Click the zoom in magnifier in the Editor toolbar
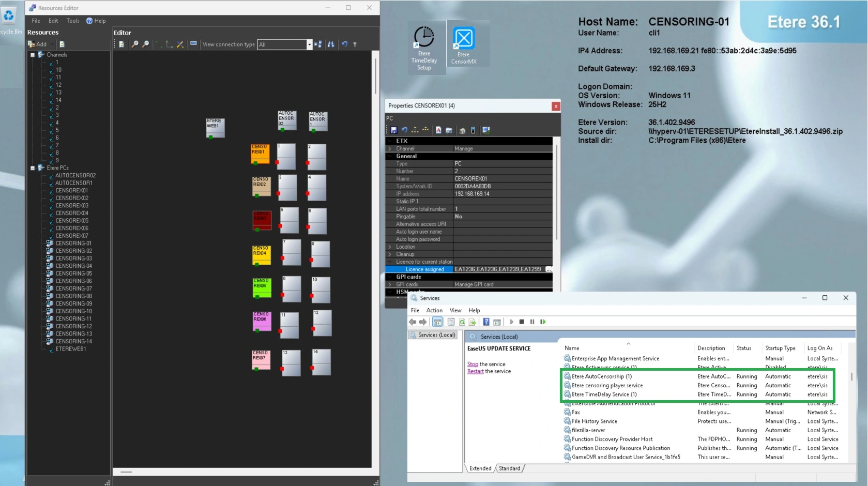The image size is (868, 486). point(135,44)
